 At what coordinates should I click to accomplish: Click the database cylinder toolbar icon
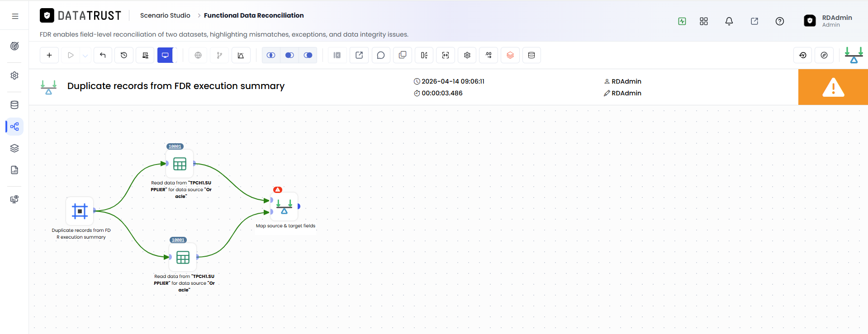[531, 55]
